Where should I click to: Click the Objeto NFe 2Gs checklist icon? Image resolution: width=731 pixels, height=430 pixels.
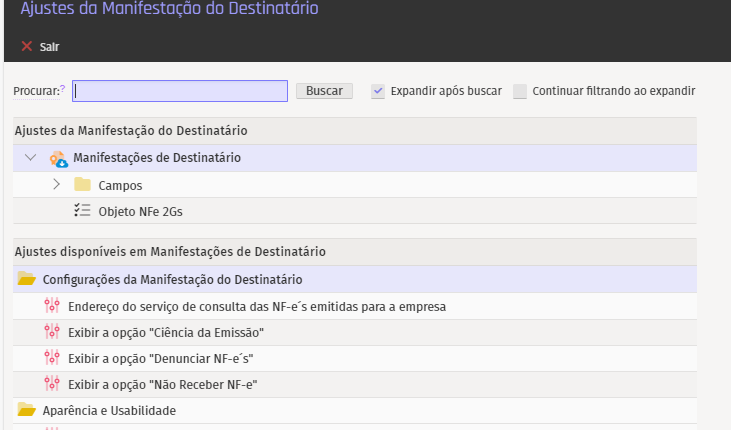pos(82,211)
